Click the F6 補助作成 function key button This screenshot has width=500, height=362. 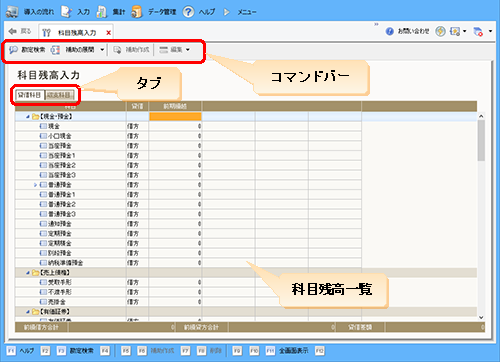click(156, 351)
